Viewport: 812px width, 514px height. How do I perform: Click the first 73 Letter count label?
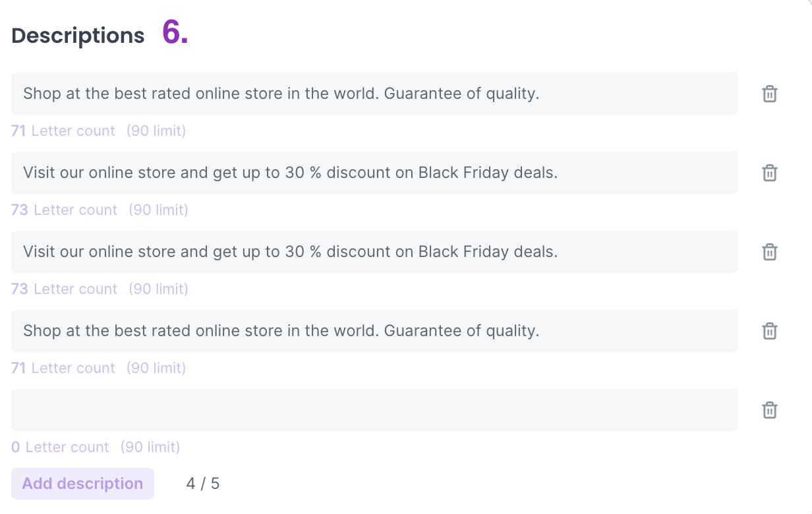coord(64,210)
